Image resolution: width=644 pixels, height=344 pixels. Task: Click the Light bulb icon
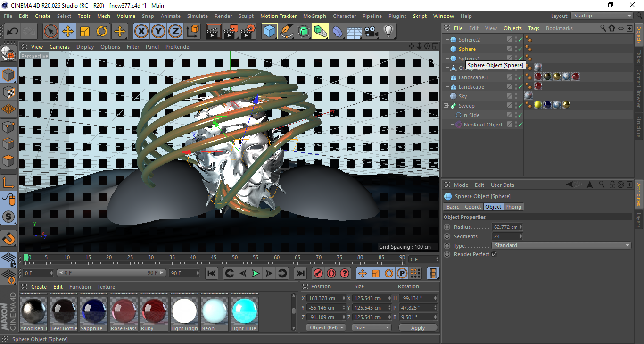coord(388,32)
